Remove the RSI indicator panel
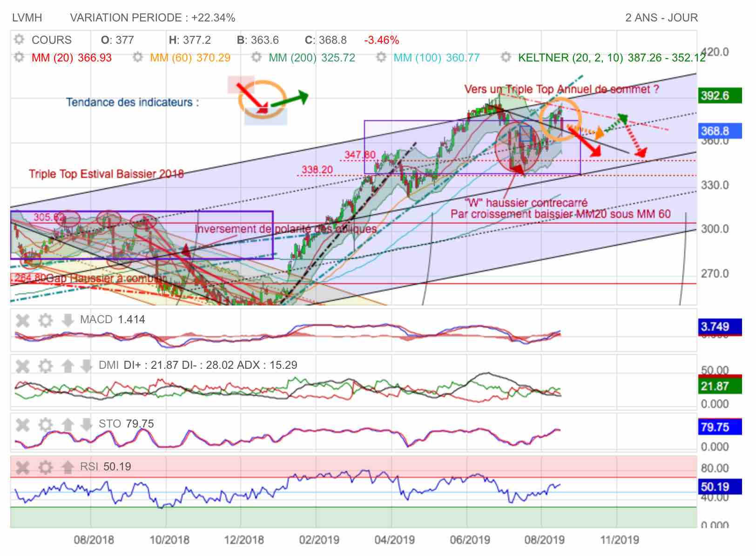The image size is (756, 556). (22, 467)
